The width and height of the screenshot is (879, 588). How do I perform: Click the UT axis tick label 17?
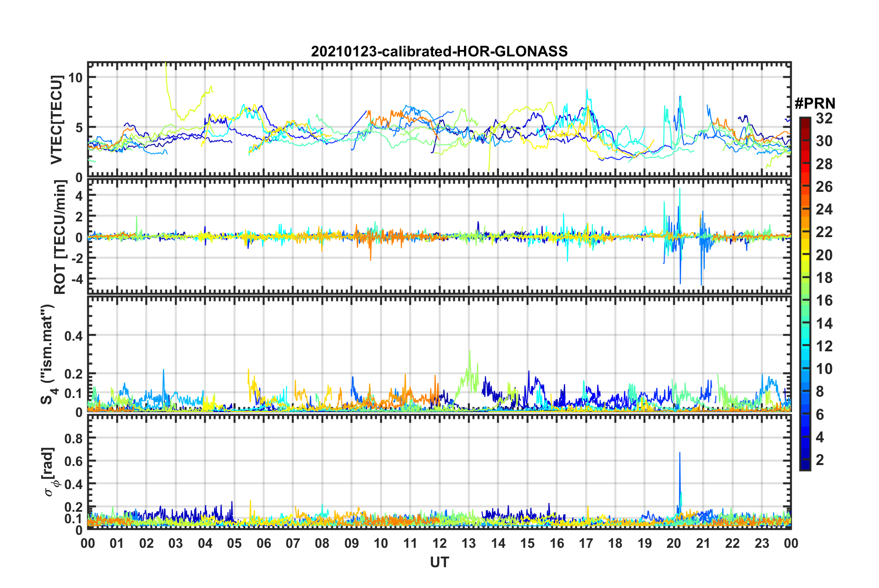[586, 543]
